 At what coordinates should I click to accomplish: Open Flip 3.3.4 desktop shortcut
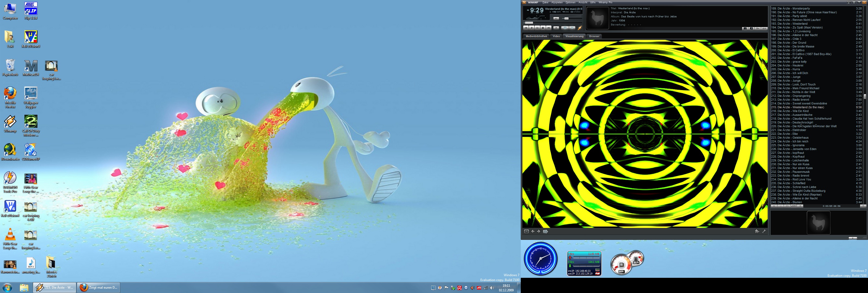[x=31, y=11]
